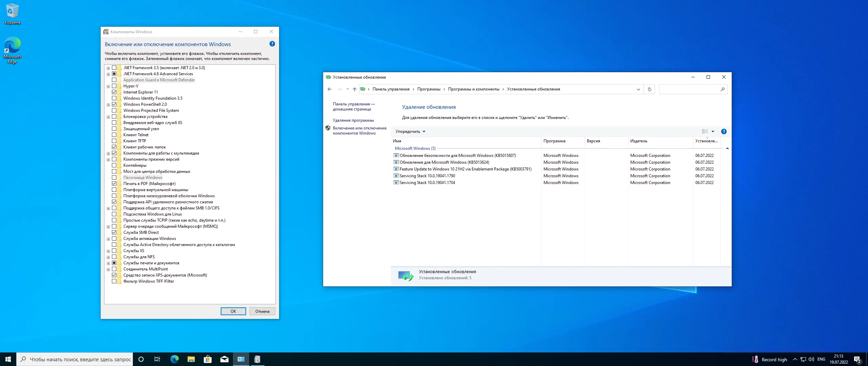Open Microsoft Store from taskbar

(x=208, y=359)
